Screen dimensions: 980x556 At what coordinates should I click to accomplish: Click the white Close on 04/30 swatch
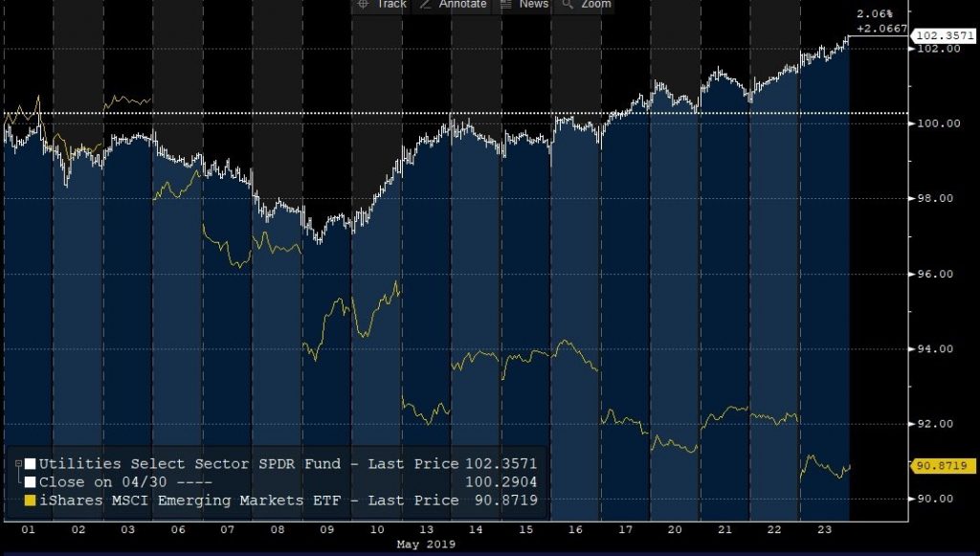tap(30, 482)
